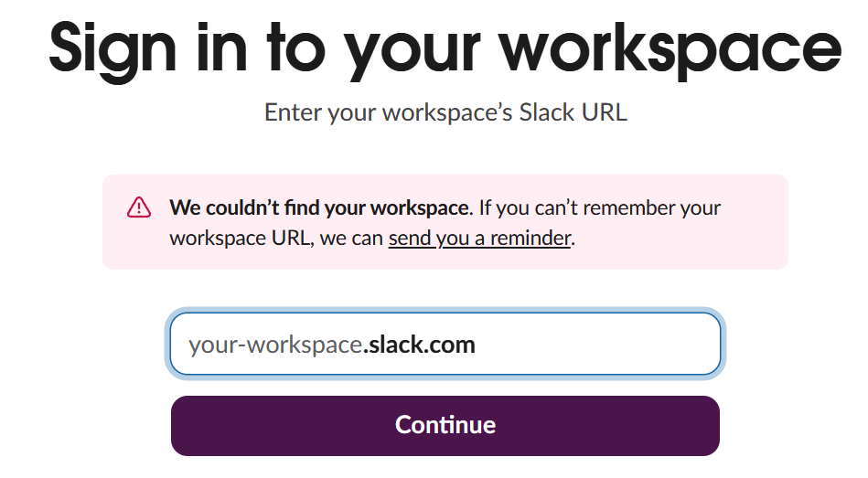This screenshot has height=478, width=868.
Task: Click the "If you can't remember your" text
Action: tap(600, 207)
